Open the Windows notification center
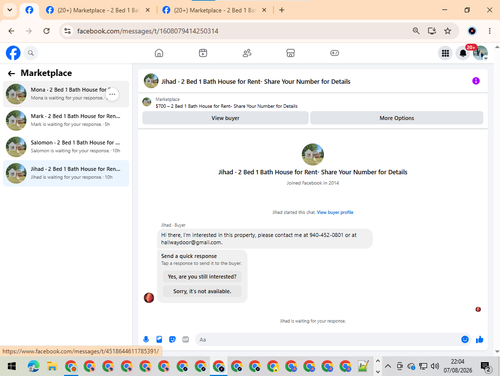 click(x=486, y=366)
